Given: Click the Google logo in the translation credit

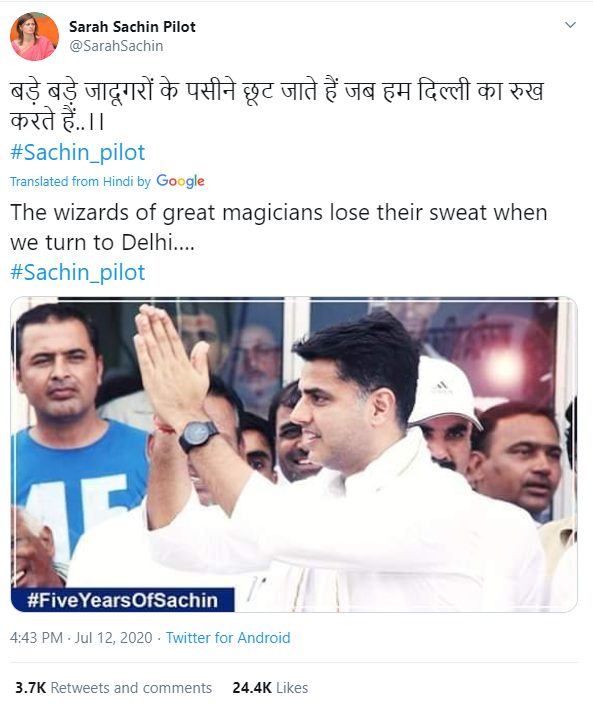Looking at the screenshot, I should click(180, 181).
